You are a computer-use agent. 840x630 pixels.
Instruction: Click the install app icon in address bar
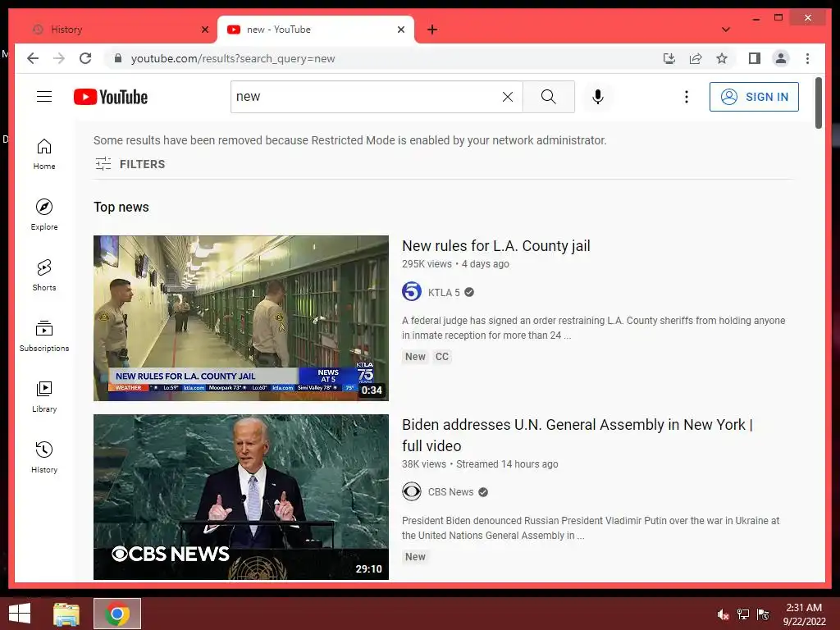(x=669, y=58)
